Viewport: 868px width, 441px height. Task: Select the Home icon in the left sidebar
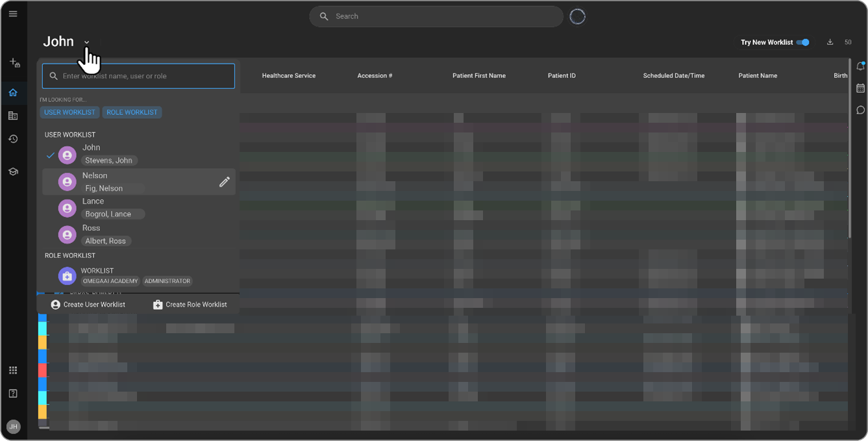[13, 92]
